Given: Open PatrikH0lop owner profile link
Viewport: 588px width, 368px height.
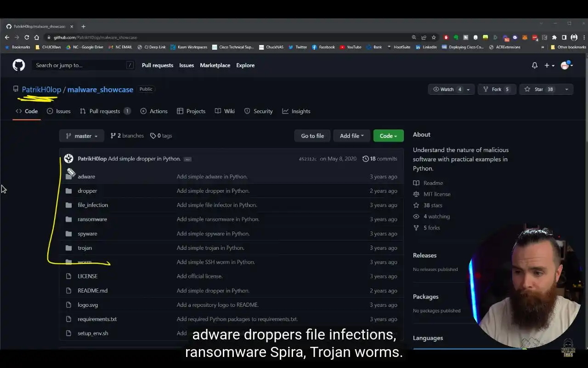Looking at the screenshot, I should pyautogui.click(x=41, y=89).
